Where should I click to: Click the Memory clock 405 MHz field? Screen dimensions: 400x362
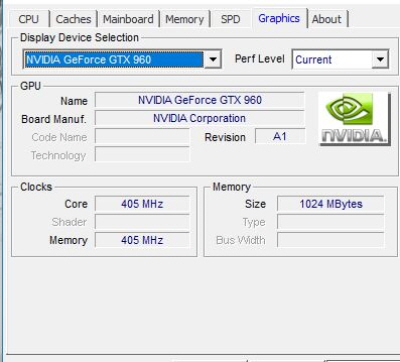(142, 240)
